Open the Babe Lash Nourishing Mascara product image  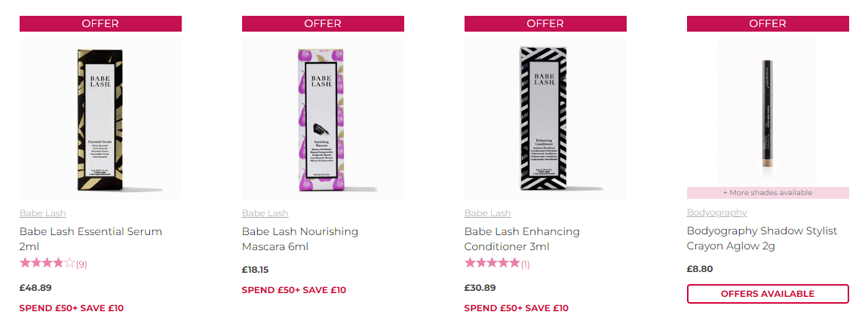[323, 118]
